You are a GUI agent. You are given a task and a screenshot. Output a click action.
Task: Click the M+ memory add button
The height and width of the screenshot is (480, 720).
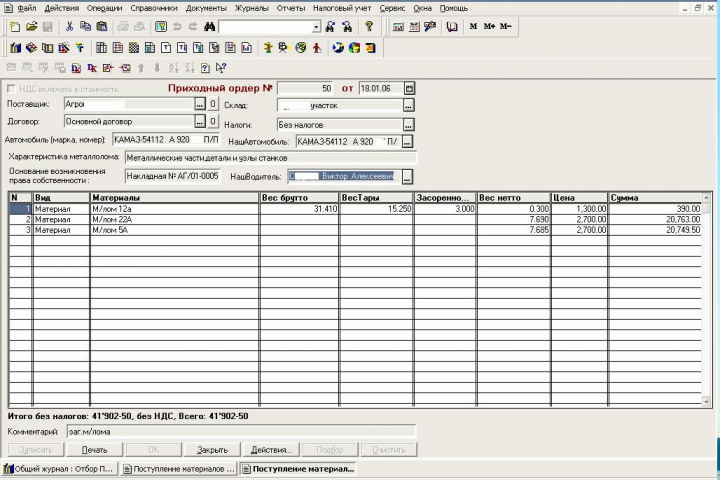pos(489,27)
